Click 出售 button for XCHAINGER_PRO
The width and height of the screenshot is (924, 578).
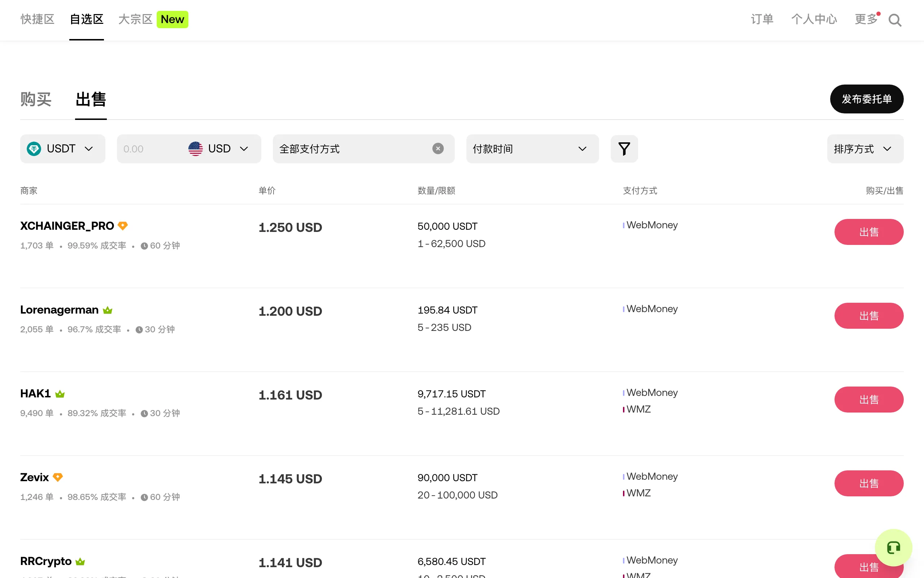tap(869, 232)
